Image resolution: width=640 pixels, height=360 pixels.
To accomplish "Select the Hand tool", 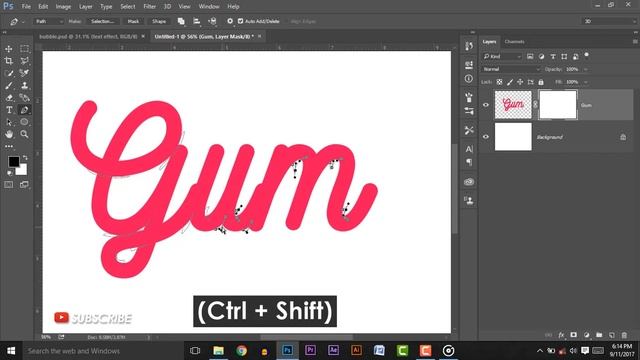I will [9, 134].
